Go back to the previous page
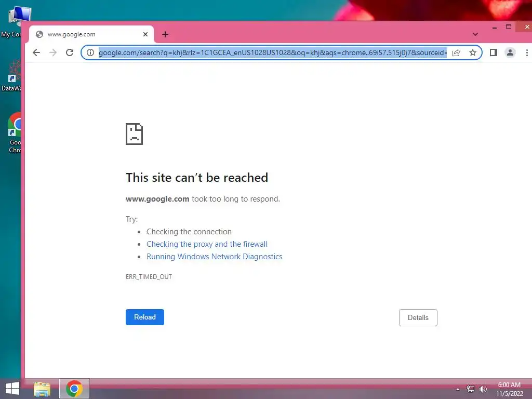The height and width of the screenshot is (399, 532). click(x=36, y=52)
